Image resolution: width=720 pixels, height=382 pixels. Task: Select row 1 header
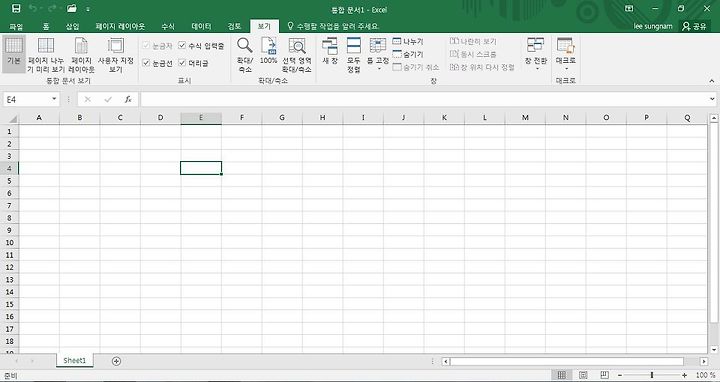point(9,131)
